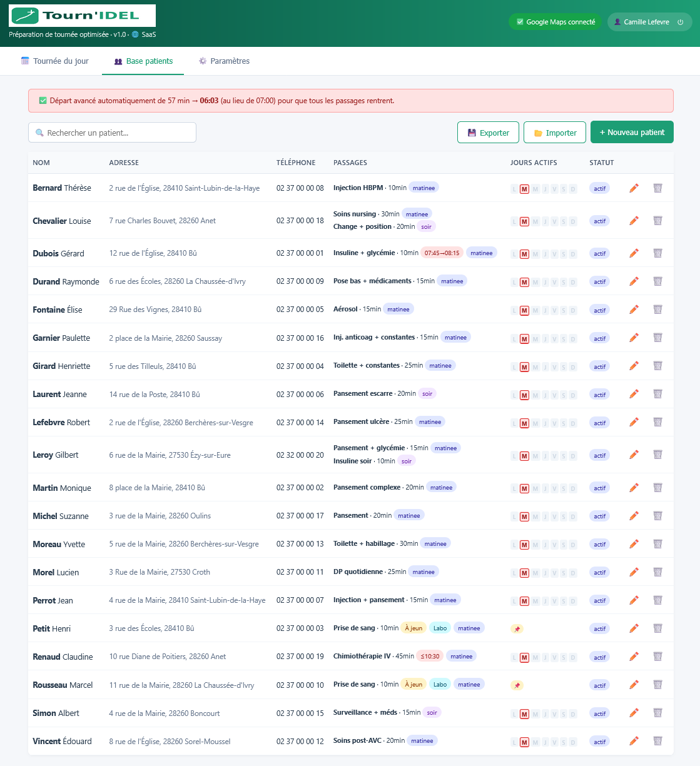Add a Nouveau patient
This screenshot has width=700, height=766.
tap(632, 132)
